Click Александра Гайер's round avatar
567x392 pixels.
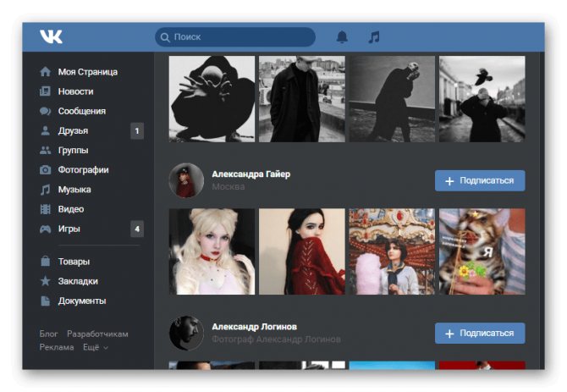click(x=186, y=180)
